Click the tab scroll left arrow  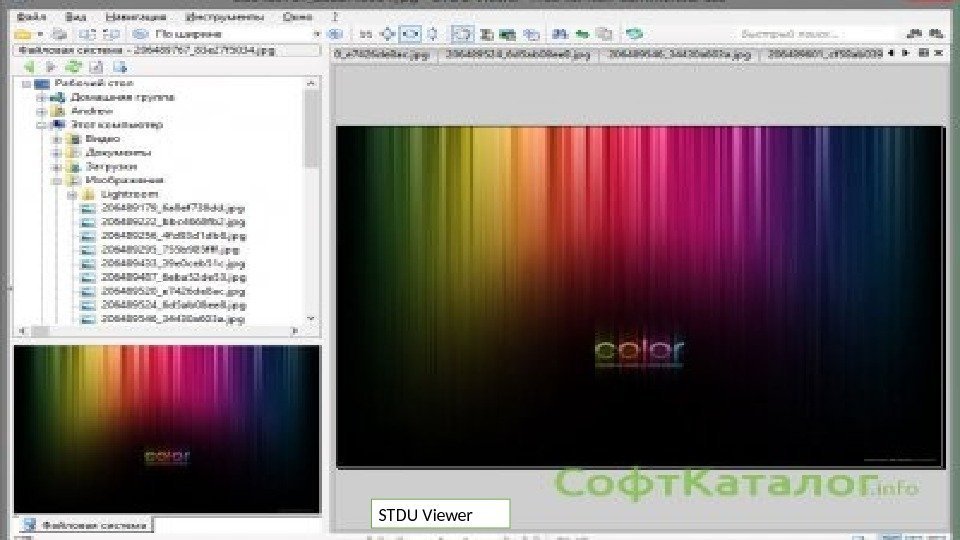[891, 54]
